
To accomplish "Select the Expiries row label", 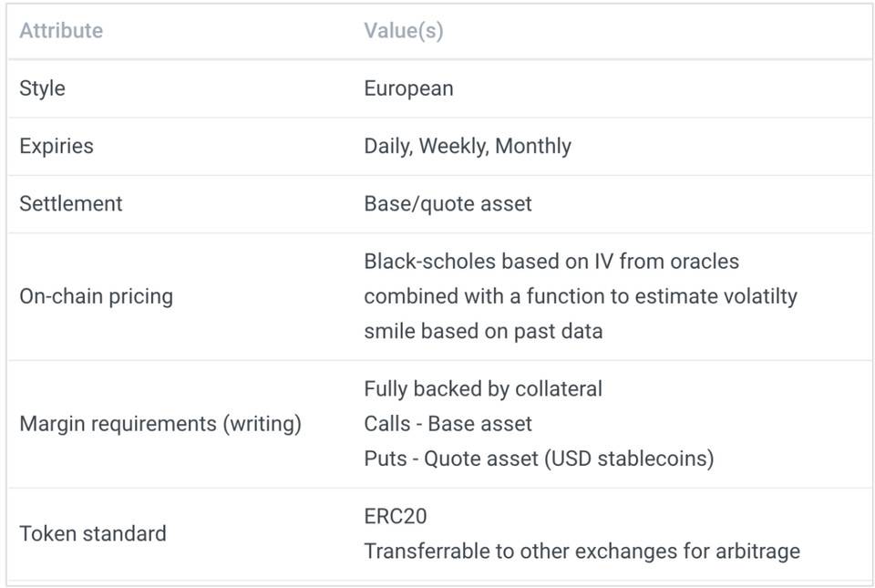I will pyautogui.click(x=57, y=146).
